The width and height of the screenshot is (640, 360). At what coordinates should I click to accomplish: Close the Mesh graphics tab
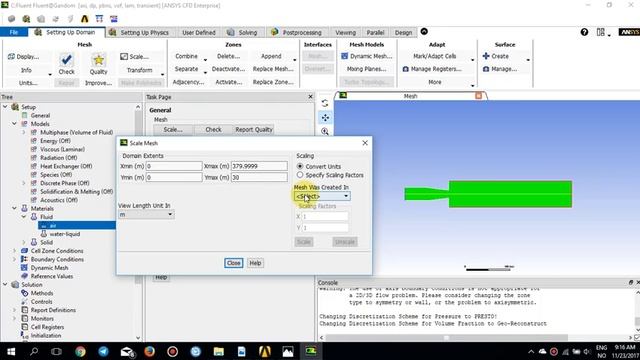coord(478,96)
